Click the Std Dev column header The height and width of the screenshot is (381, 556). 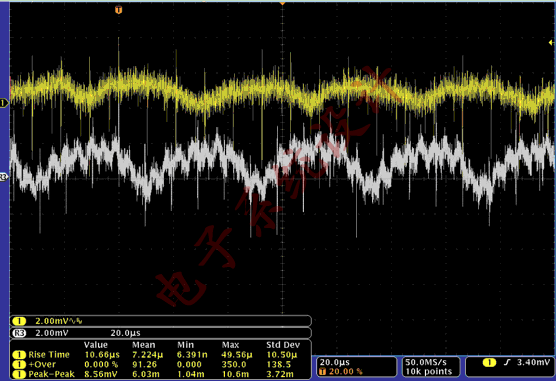(283, 345)
